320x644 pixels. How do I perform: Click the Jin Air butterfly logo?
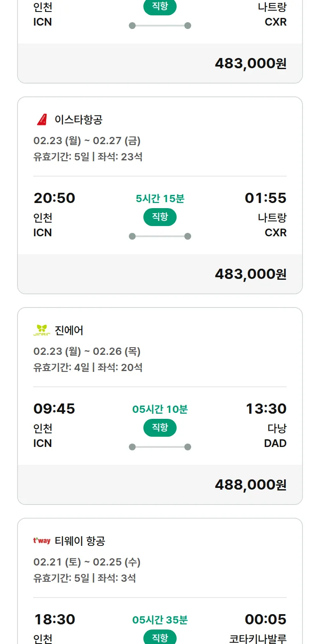tap(42, 330)
